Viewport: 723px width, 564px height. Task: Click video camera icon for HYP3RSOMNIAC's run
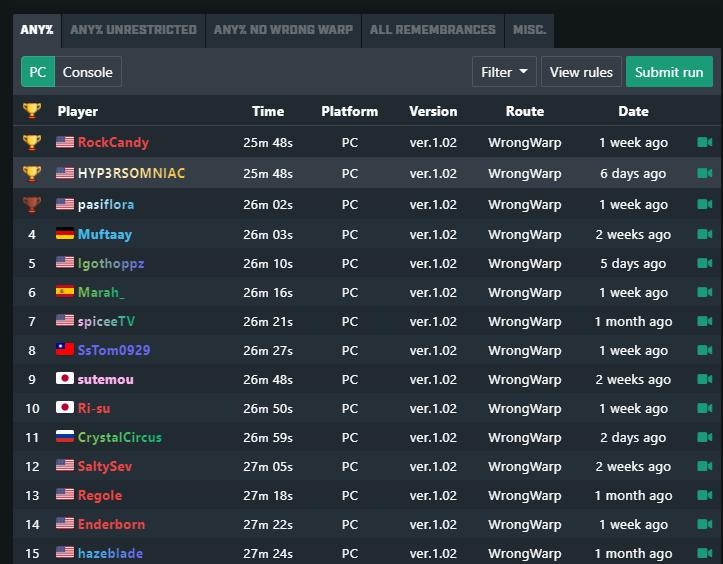click(704, 173)
